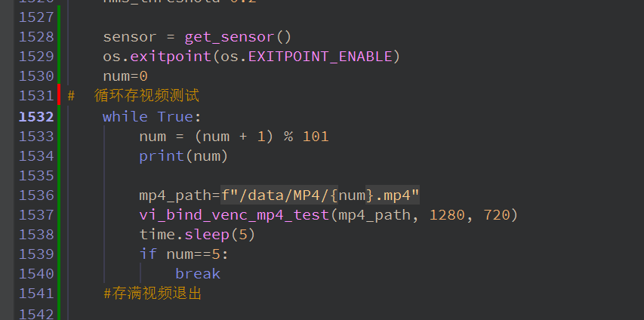
Task: Place cursor on the time.sleep(5) call
Action: tap(197, 234)
